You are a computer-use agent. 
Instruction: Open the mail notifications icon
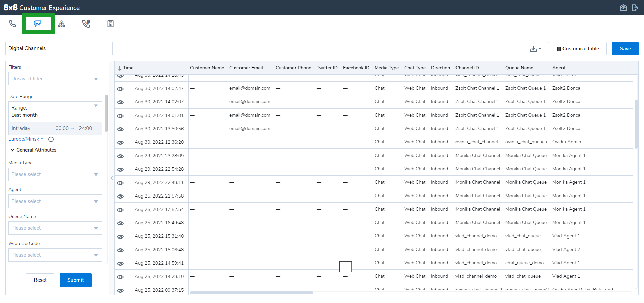623,7
